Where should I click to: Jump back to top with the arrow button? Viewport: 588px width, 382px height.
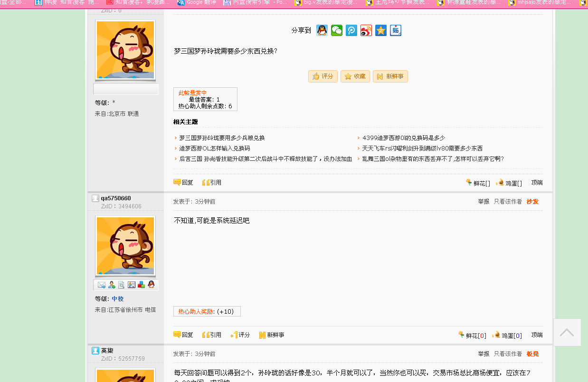[x=567, y=332]
